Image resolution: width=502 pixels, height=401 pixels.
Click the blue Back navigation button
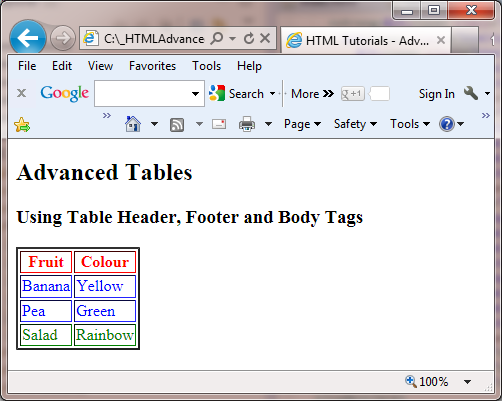[28, 38]
